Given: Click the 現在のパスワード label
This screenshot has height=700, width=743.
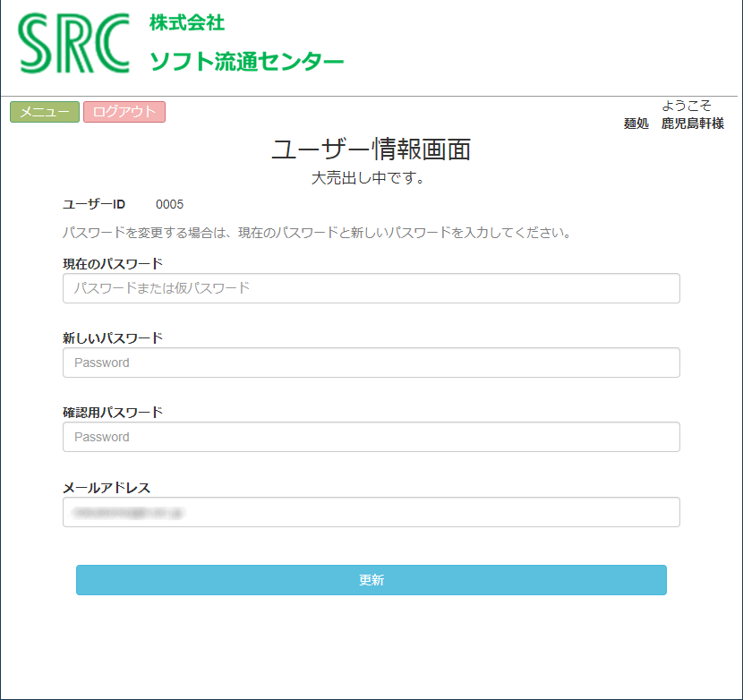Looking at the screenshot, I should point(113,263).
